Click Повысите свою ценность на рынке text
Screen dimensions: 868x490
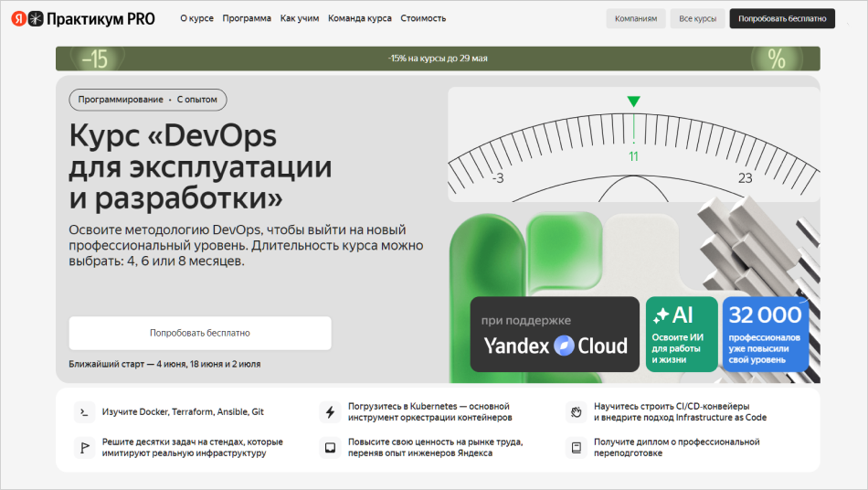(x=435, y=447)
